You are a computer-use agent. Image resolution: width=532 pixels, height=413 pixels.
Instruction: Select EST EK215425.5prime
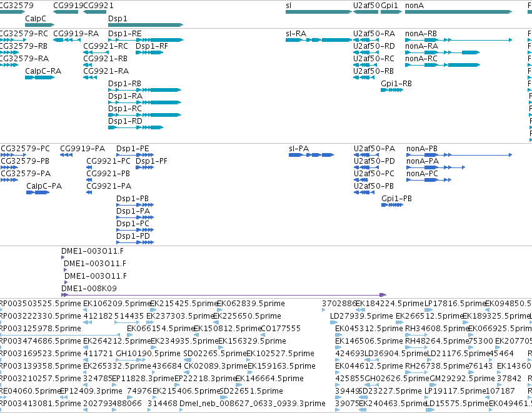coord(184,304)
